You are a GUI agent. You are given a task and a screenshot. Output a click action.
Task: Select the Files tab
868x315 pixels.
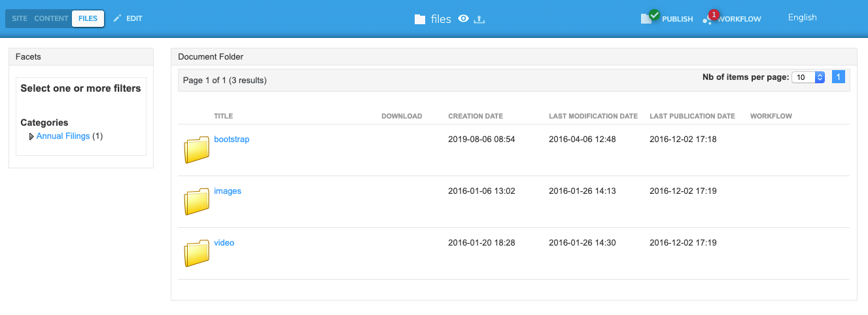click(x=88, y=18)
